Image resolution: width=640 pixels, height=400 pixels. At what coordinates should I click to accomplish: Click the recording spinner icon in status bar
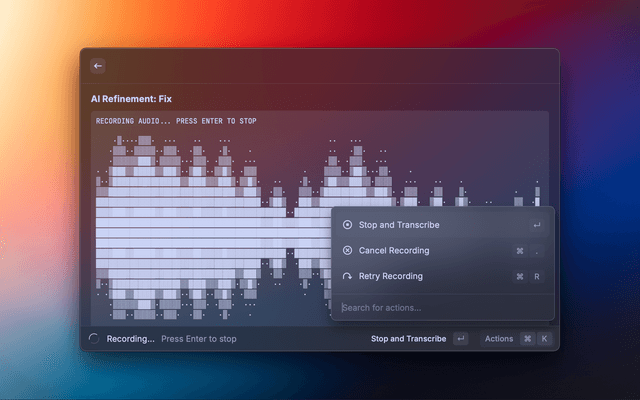click(x=94, y=339)
